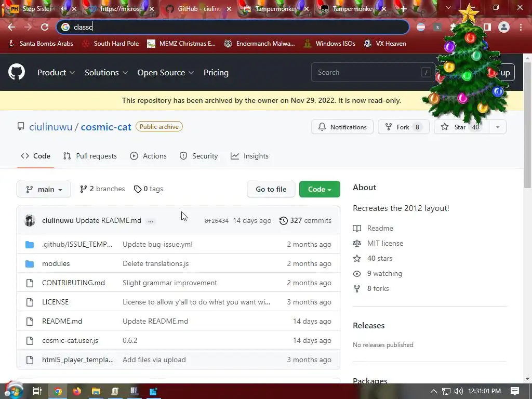
Task: Click the eye icon next to 9 watching
Action: pos(357,273)
